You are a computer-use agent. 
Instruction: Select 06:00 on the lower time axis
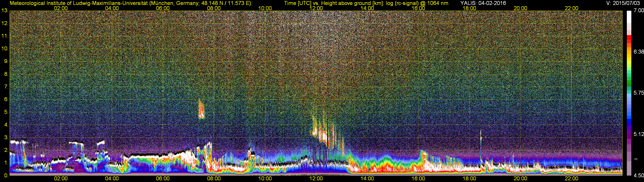(163, 179)
